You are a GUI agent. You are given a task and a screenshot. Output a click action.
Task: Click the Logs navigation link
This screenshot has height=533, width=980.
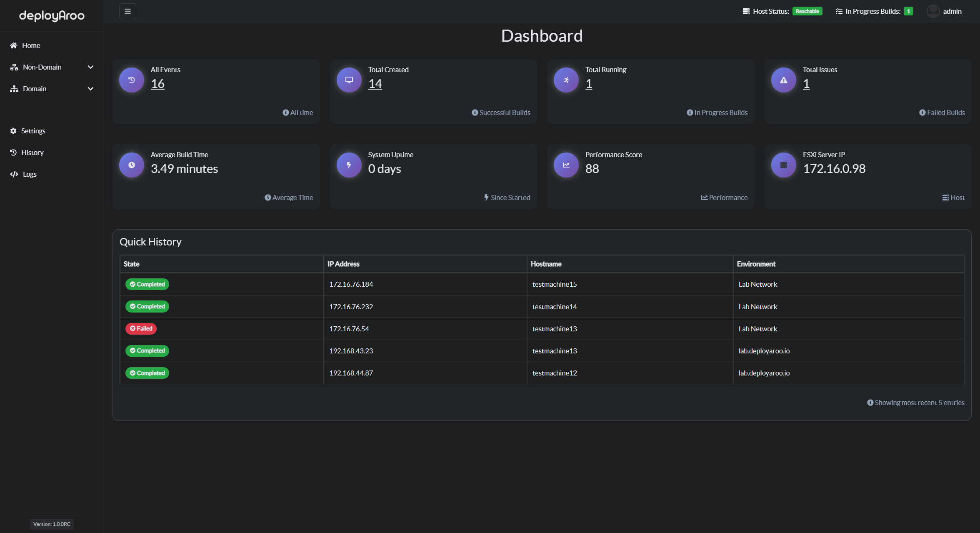(30, 173)
